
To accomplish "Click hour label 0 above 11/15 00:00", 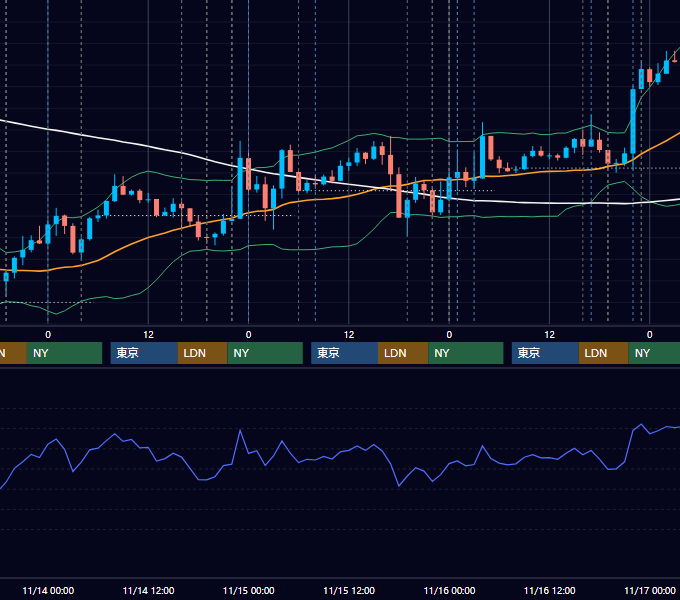I will pos(248,335).
